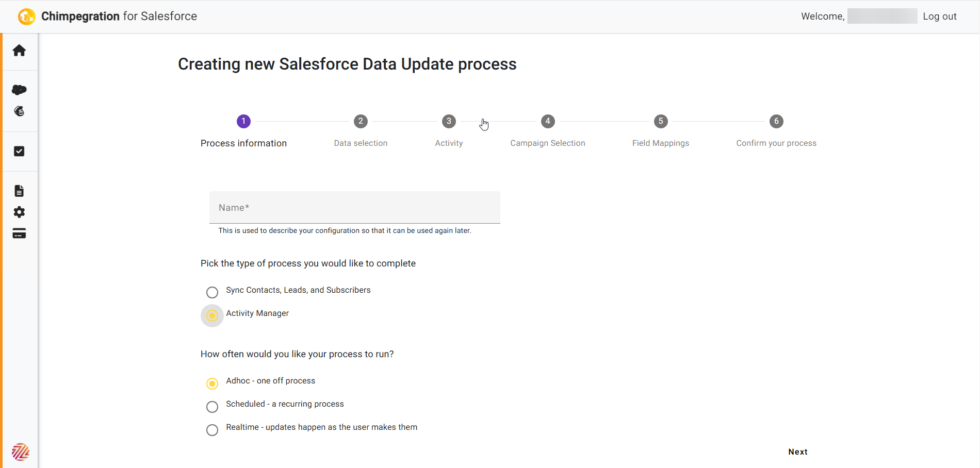This screenshot has height=468, width=980.
Task: Click the Log out link
Action: coord(940,16)
